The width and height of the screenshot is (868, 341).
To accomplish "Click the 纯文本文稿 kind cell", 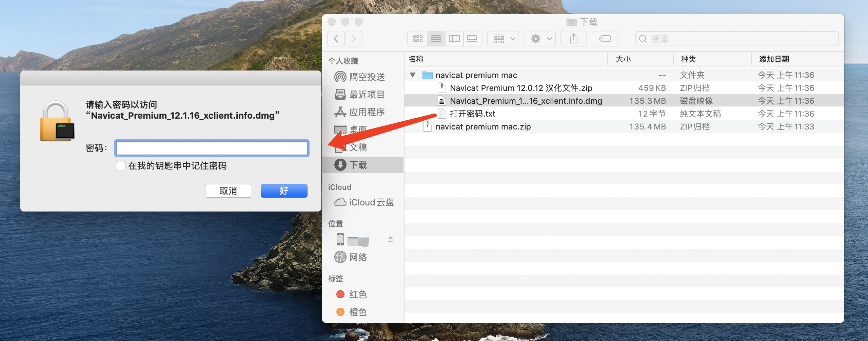I will coord(701,114).
